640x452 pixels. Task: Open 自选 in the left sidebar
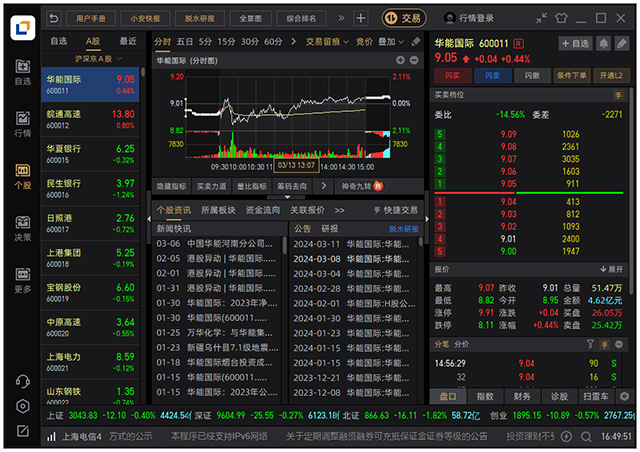(x=23, y=72)
